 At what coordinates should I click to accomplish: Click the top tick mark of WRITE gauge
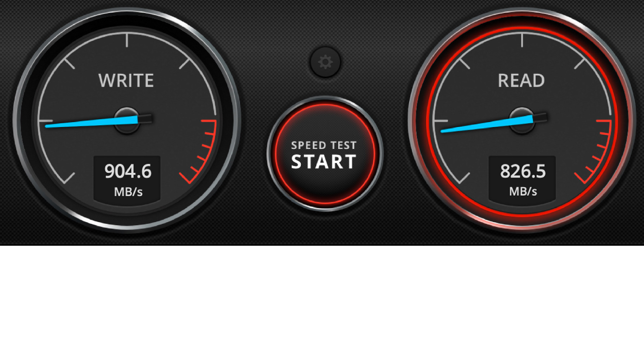click(127, 40)
